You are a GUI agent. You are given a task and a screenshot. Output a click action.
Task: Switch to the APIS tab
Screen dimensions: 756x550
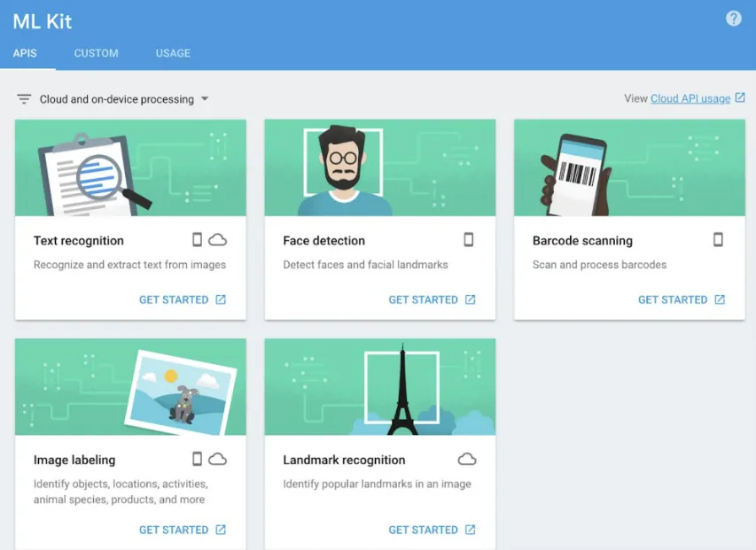click(x=25, y=53)
